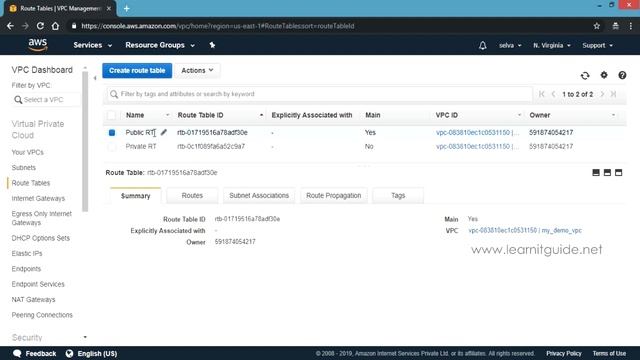The width and height of the screenshot is (640, 360).
Task: Change language with English (US) selector
Action: (x=91, y=353)
